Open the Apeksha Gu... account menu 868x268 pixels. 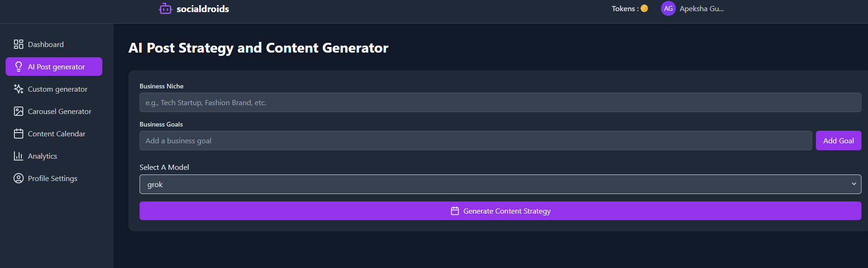(701, 8)
